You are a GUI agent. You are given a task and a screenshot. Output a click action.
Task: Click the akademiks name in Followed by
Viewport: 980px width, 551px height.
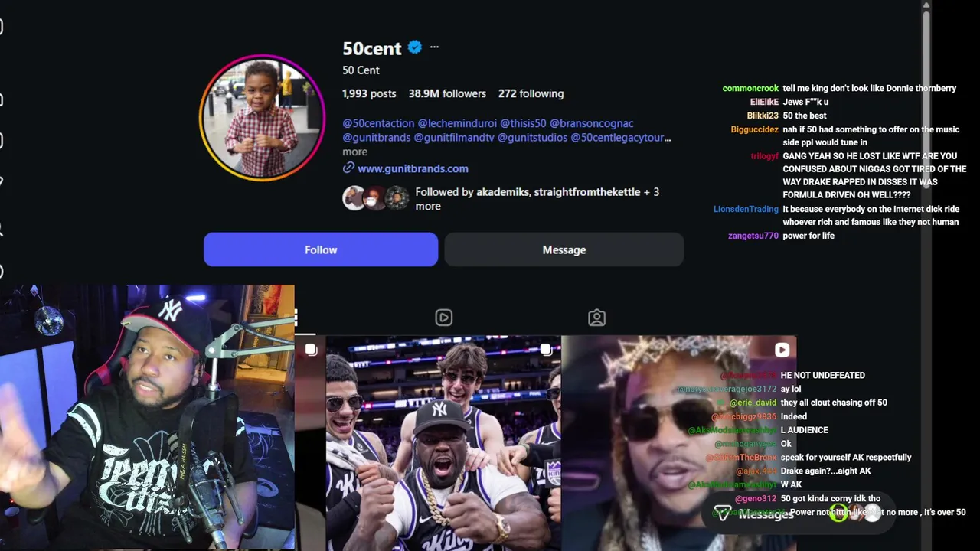502,192
